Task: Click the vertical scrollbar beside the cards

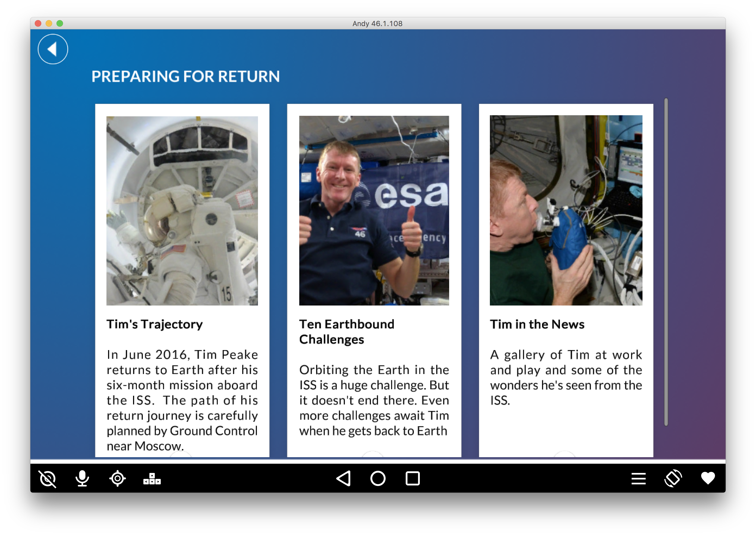Action: coord(666,262)
